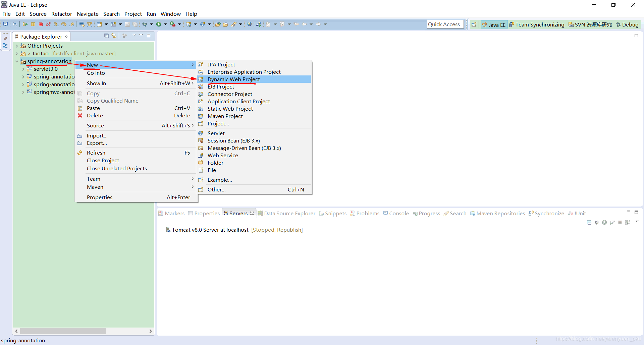Click the New wizard icon in toolbar

pyautogui.click(x=99, y=24)
